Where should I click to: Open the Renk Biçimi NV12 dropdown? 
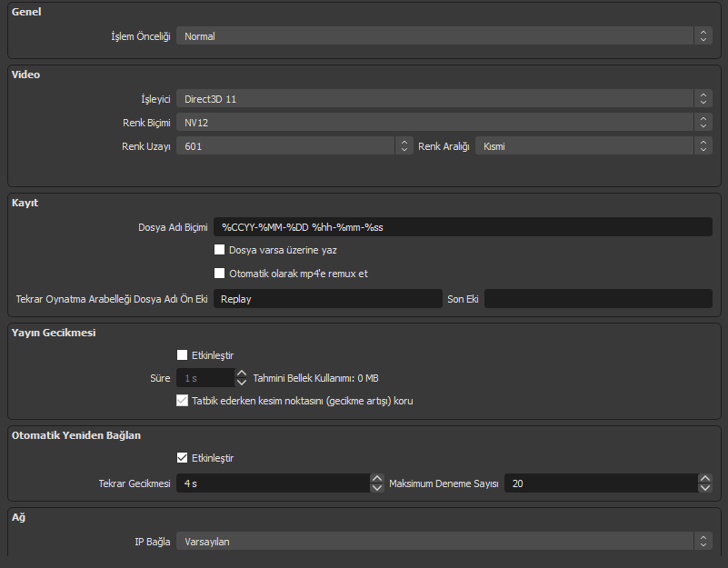point(444,122)
